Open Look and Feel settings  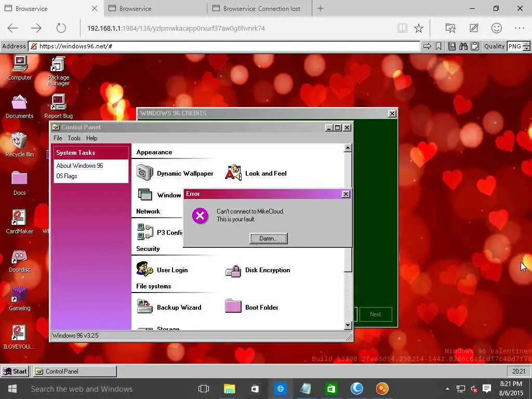[256, 173]
